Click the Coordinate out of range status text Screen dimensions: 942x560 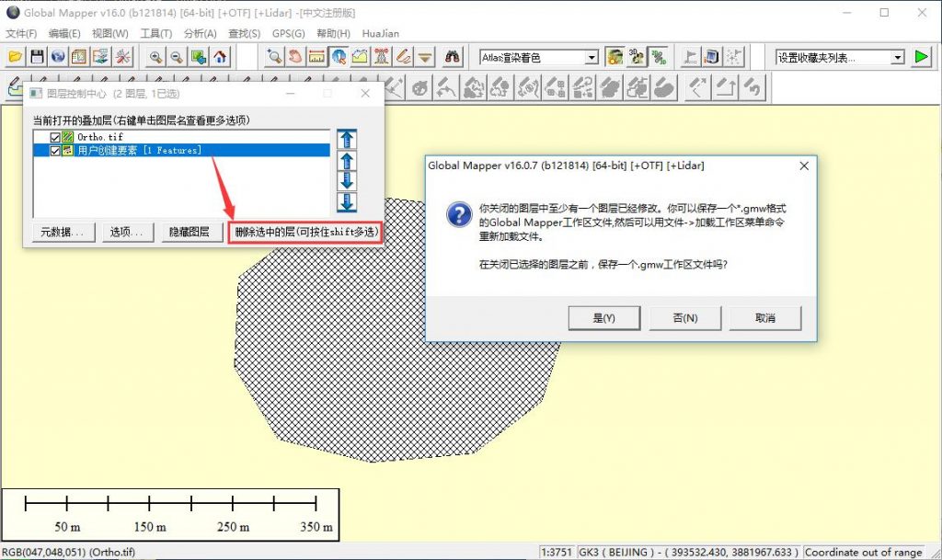coord(863,553)
